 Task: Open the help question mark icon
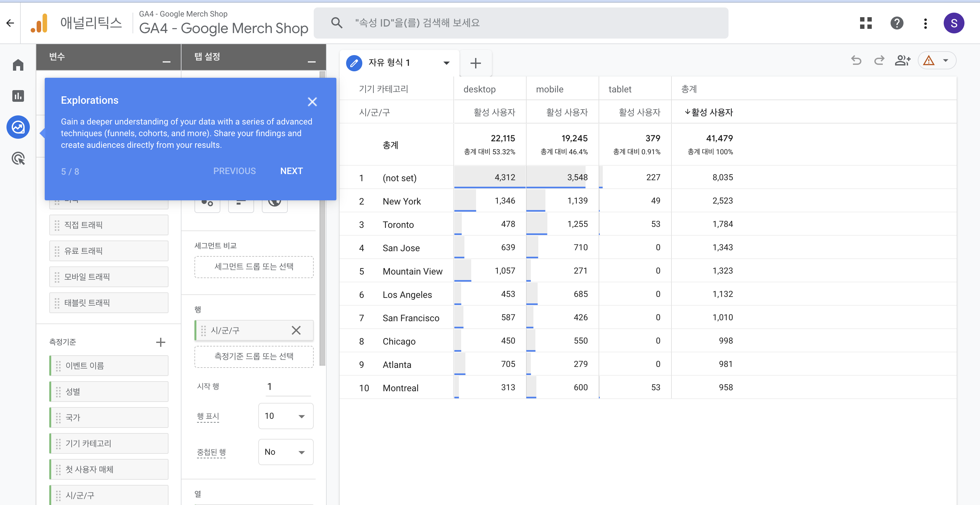pyautogui.click(x=897, y=23)
